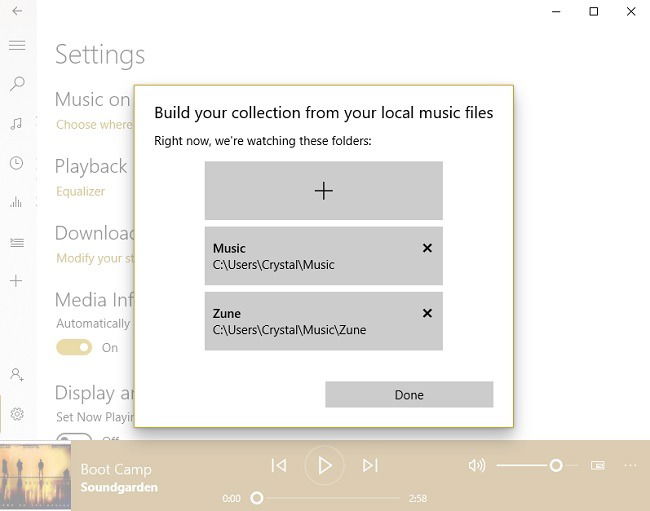Viewport: 650px width, 511px height.
Task: Open Recent plays clock icon
Action: [16, 163]
